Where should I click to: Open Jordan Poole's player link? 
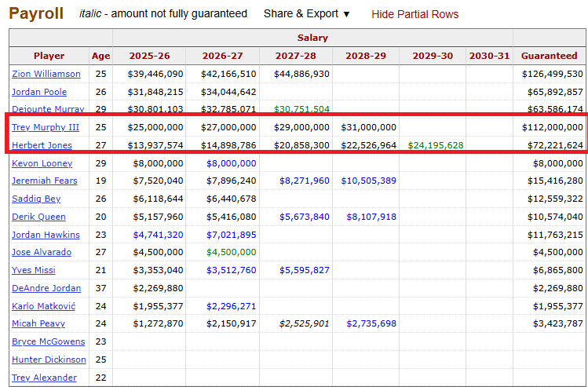[x=39, y=92]
